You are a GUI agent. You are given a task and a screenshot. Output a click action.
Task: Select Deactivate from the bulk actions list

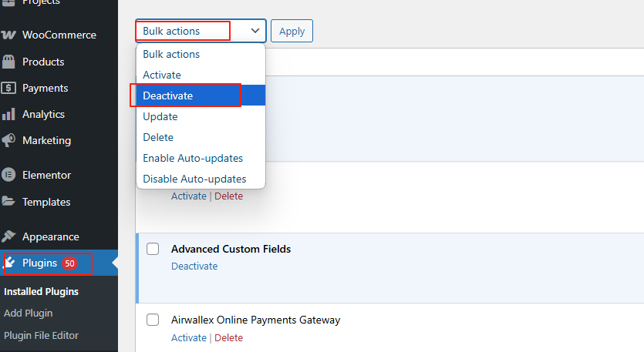pyautogui.click(x=168, y=96)
